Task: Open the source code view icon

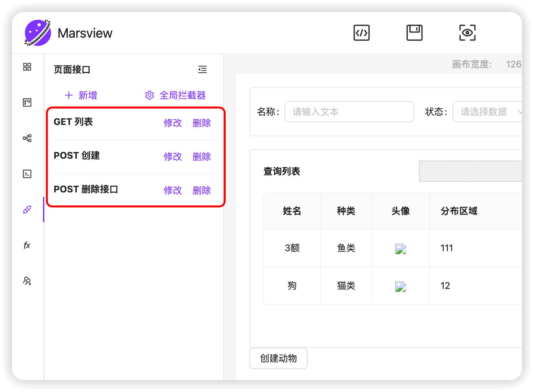Action: [x=361, y=33]
